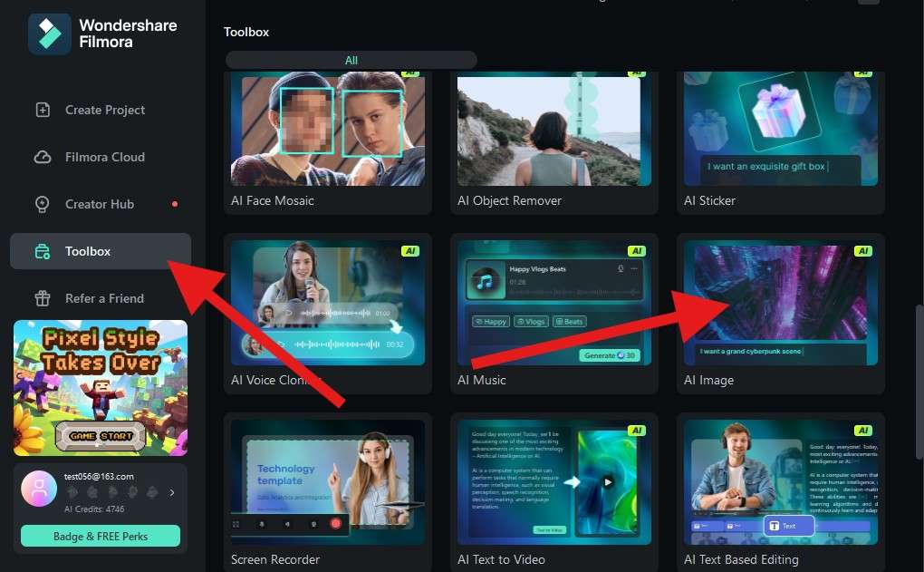Click the Badge & FREE Perks button
This screenshot has width=924, height=572.
[101, 536]
